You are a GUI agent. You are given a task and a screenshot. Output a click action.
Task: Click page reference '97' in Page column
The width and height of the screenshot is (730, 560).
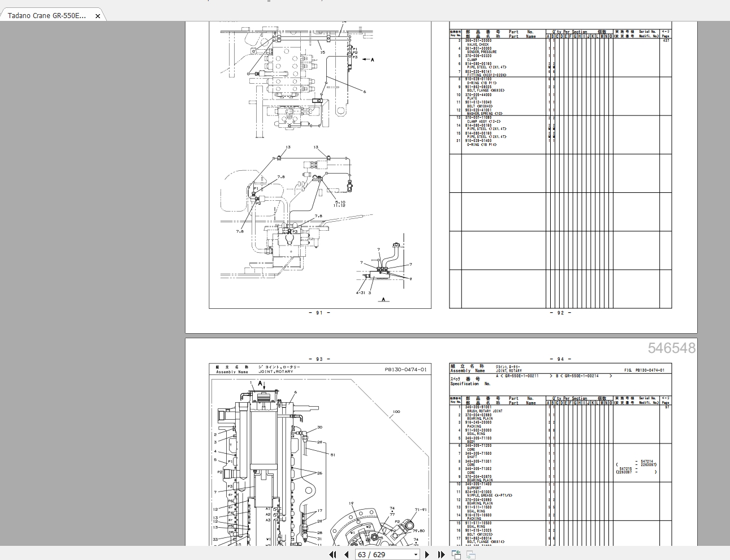[667, 407]
